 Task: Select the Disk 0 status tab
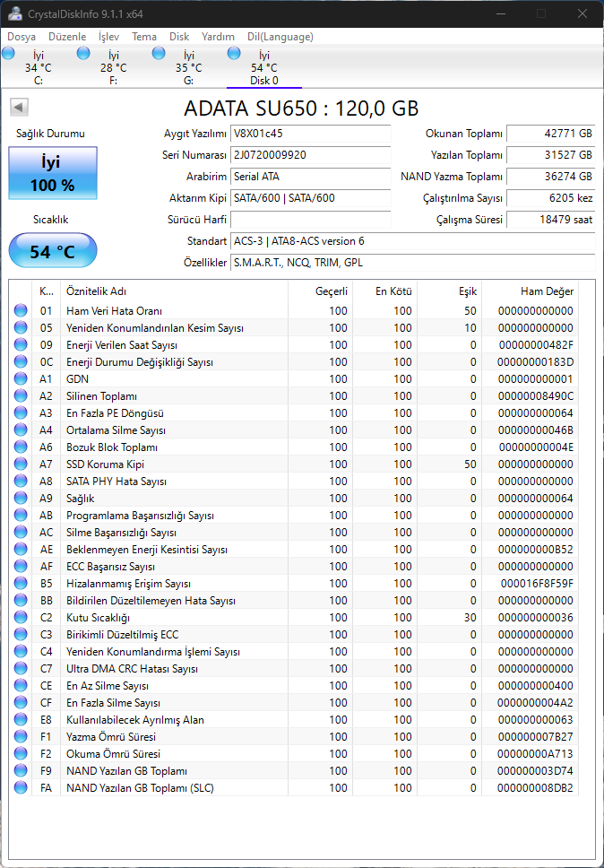pyautogui.click(x=263, y=67)
